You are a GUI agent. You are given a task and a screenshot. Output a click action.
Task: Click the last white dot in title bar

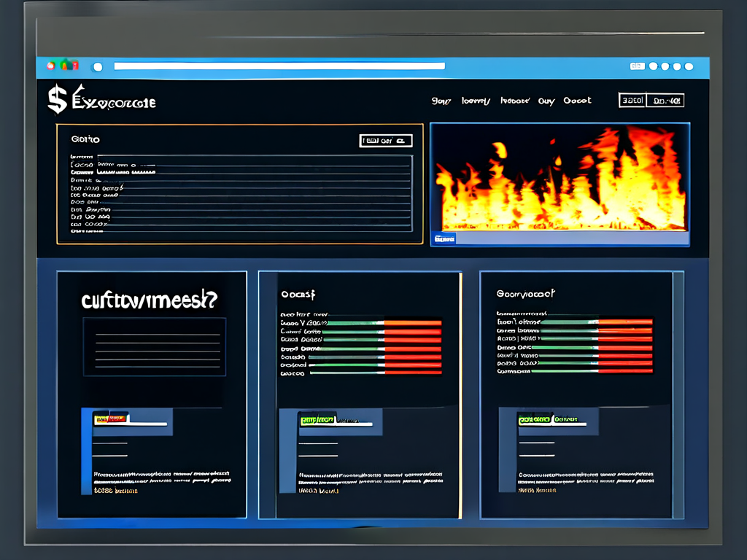pos(689,66)
